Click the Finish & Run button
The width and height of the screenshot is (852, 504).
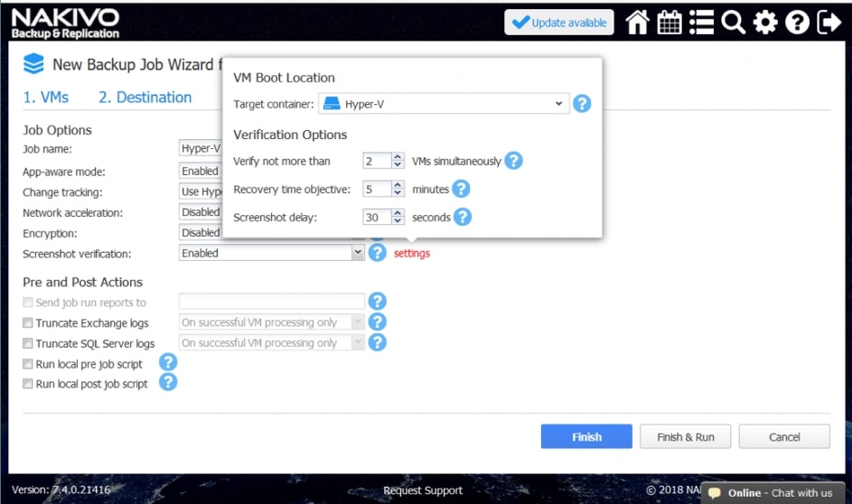coord(686,437)
